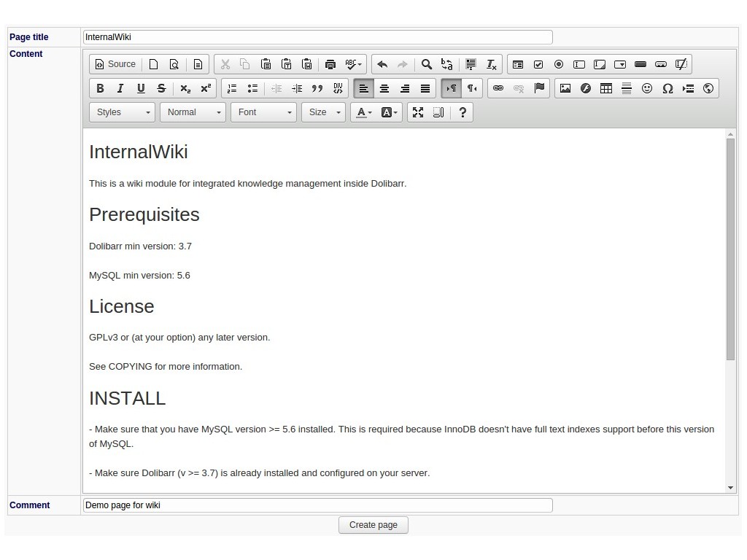Click the Undo arrow

pos(382,64)
